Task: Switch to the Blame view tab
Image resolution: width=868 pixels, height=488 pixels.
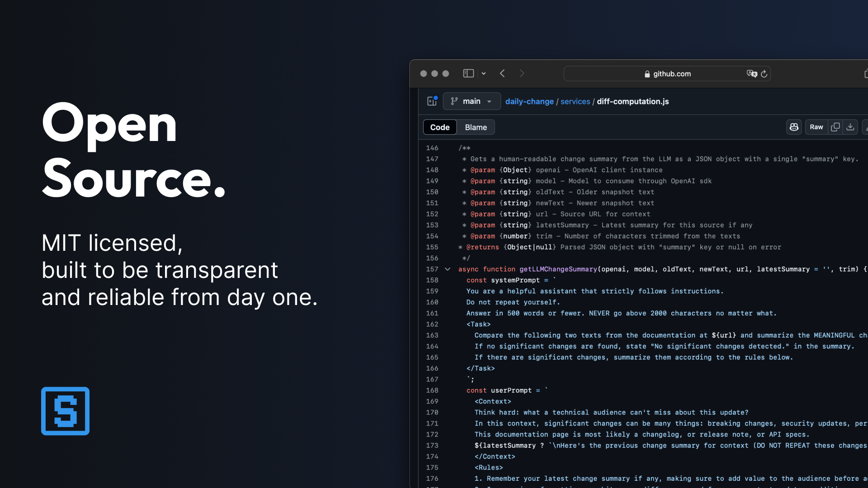Action: click(476, 127)
